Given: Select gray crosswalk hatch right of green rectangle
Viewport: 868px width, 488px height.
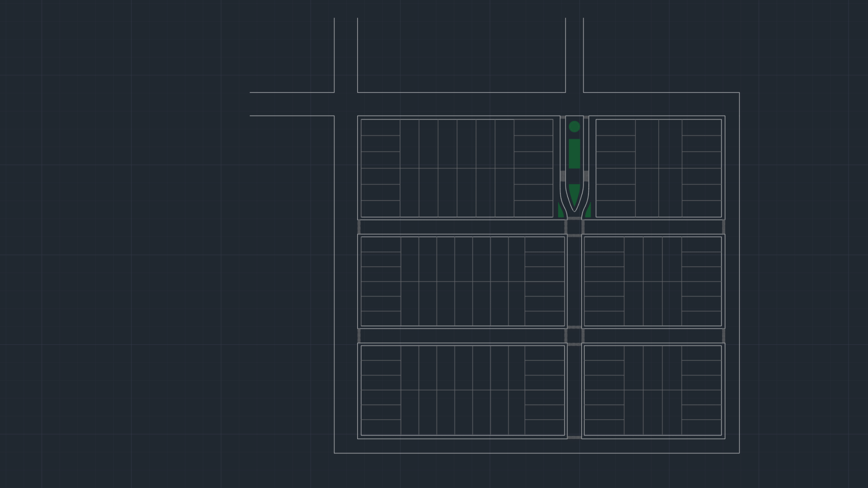Looking at the screenshot, I should (586, 176).
